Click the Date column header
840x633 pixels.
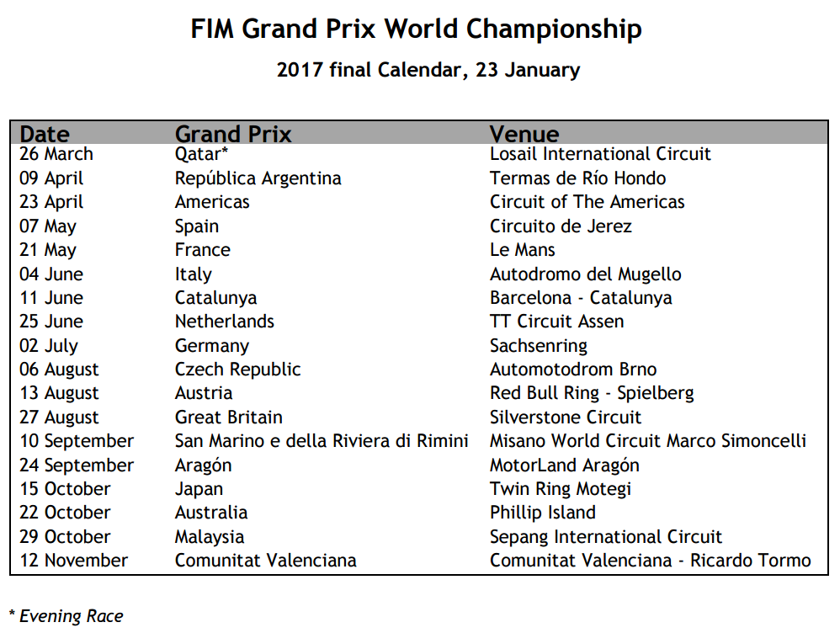point(45,134)
